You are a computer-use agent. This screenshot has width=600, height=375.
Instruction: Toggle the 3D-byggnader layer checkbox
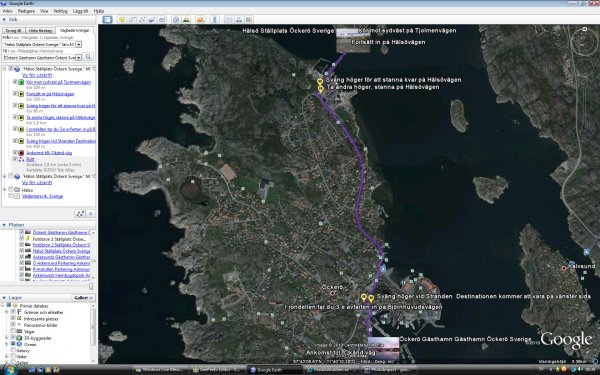click(13, 338)
